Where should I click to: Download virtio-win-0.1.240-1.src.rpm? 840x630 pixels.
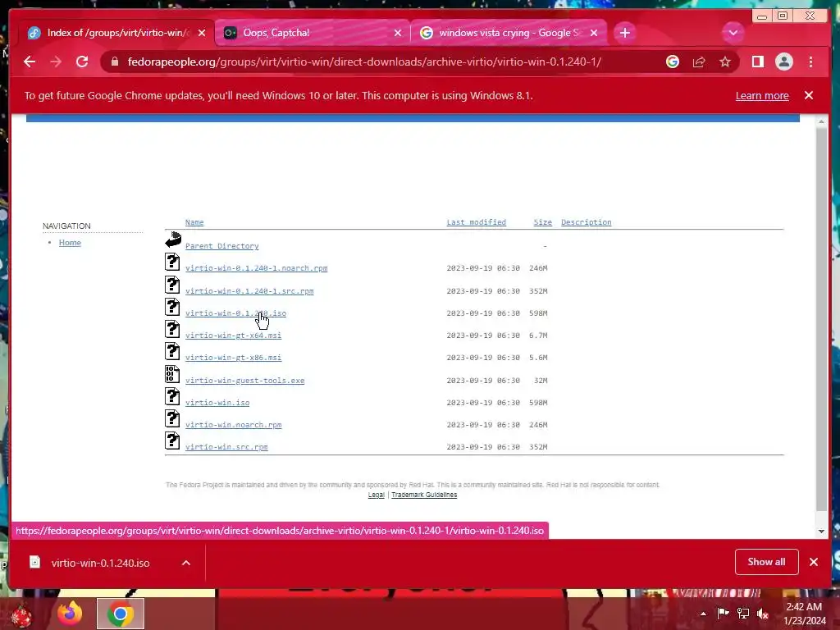[249, 291]
